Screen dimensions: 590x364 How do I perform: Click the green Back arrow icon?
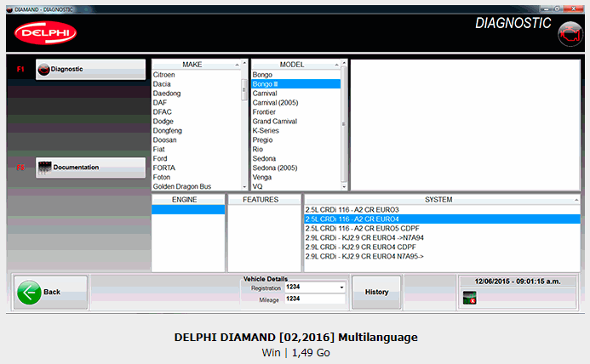pos(29,293)
